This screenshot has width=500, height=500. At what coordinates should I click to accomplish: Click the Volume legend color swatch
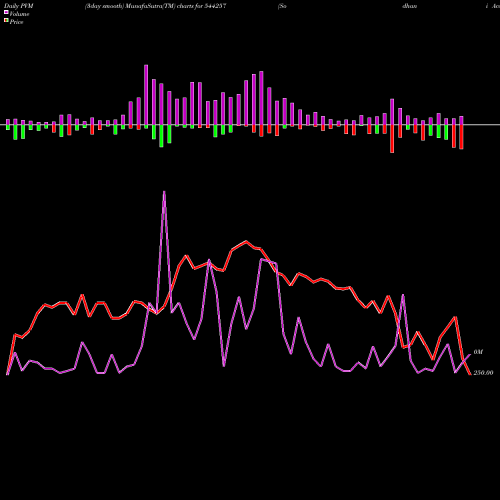(6, 12)
